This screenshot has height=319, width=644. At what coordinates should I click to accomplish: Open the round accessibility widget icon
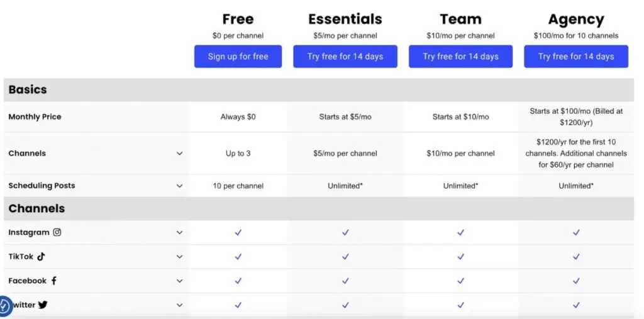tap(4, 306)
